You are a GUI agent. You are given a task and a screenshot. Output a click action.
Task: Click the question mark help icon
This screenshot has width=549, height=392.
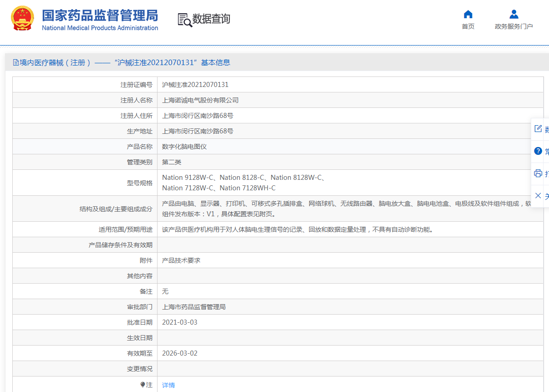pos(538,151)
